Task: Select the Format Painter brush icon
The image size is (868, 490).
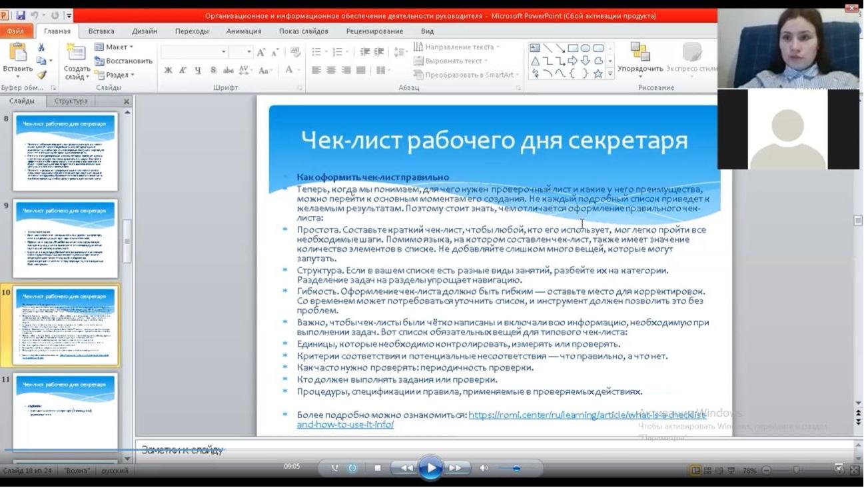Action: coord(41,75)
